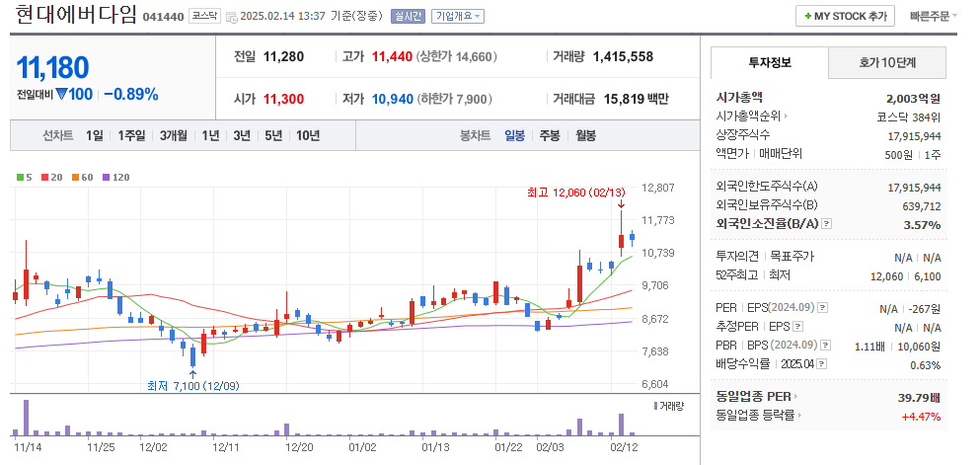Click the 코스닥 384위 ranking value
This screenshot has height=465, width=980.
pyautogui.click(x=909, y=116)
